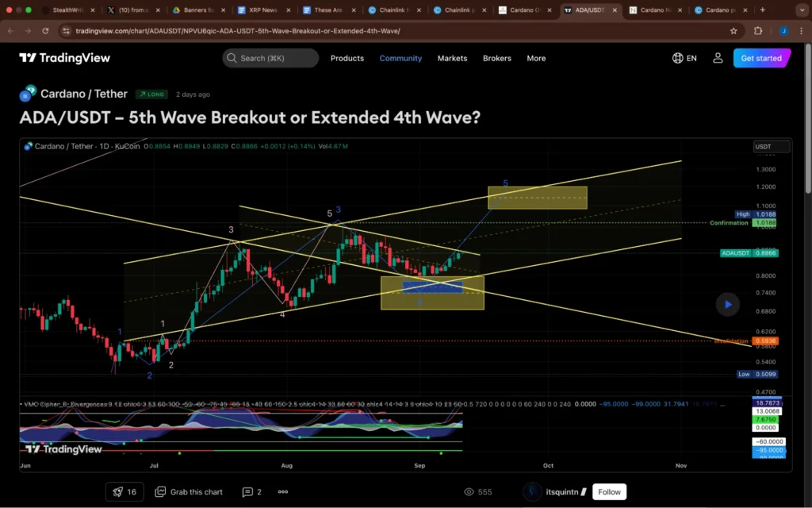This screenshot has height=508, width=812.
Task: Open the Products menu
Action: pos(347,58)
